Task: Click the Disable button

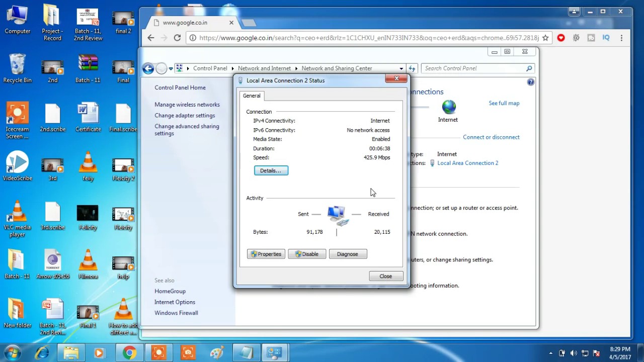Action: (307, 254)
